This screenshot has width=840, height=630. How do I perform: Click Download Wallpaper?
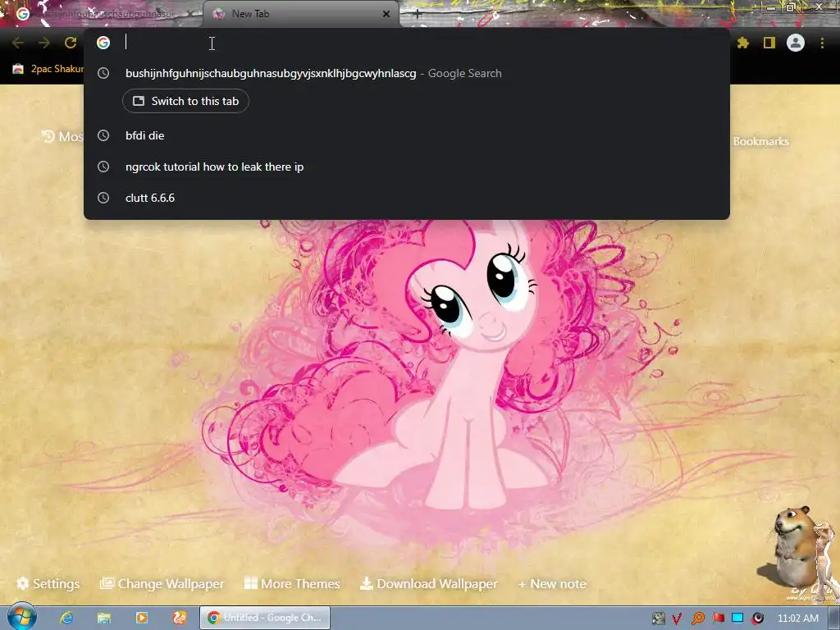point(428,584)
